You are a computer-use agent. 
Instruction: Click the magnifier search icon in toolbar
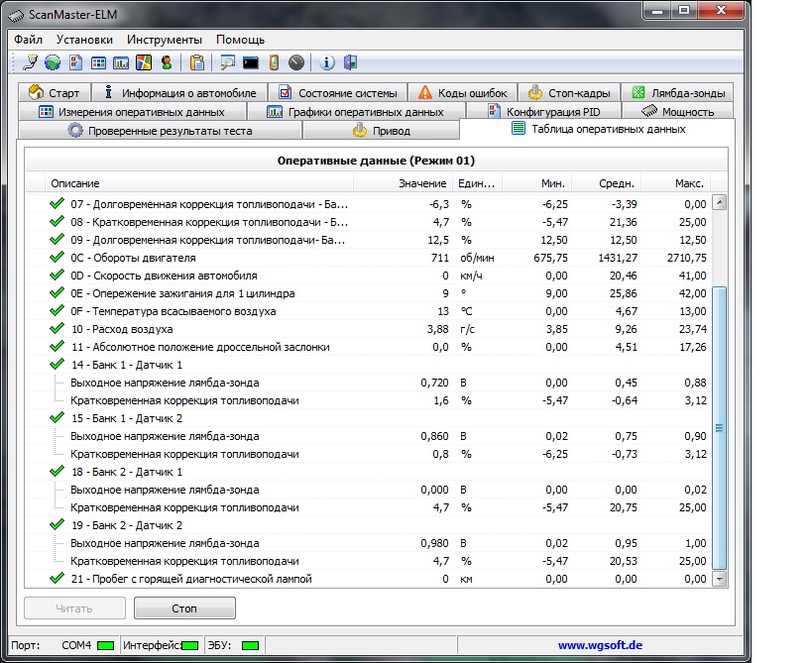[x=228, y=62]
